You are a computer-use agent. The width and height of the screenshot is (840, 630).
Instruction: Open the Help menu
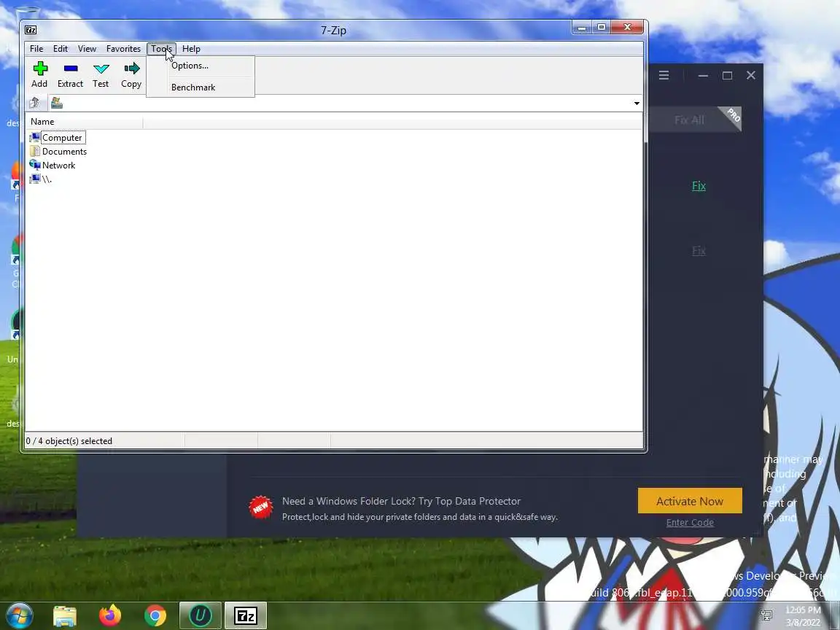[x=191, y=49]
